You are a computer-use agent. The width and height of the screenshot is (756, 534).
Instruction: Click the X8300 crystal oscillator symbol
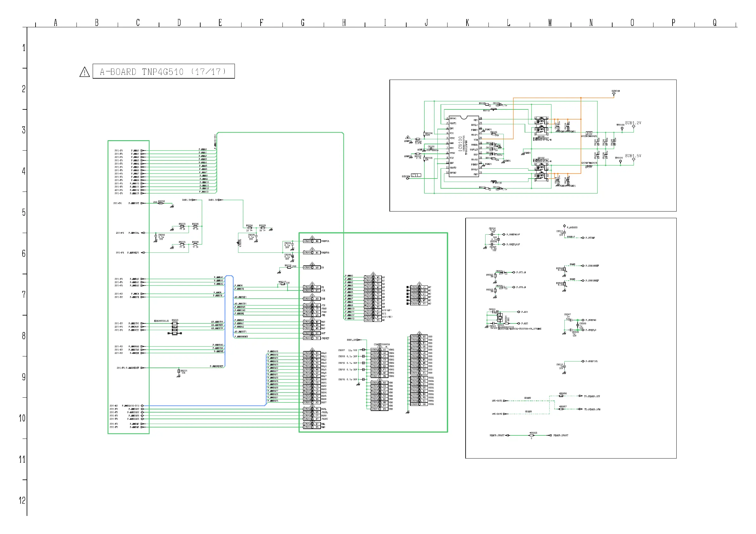tap(500, 318)
